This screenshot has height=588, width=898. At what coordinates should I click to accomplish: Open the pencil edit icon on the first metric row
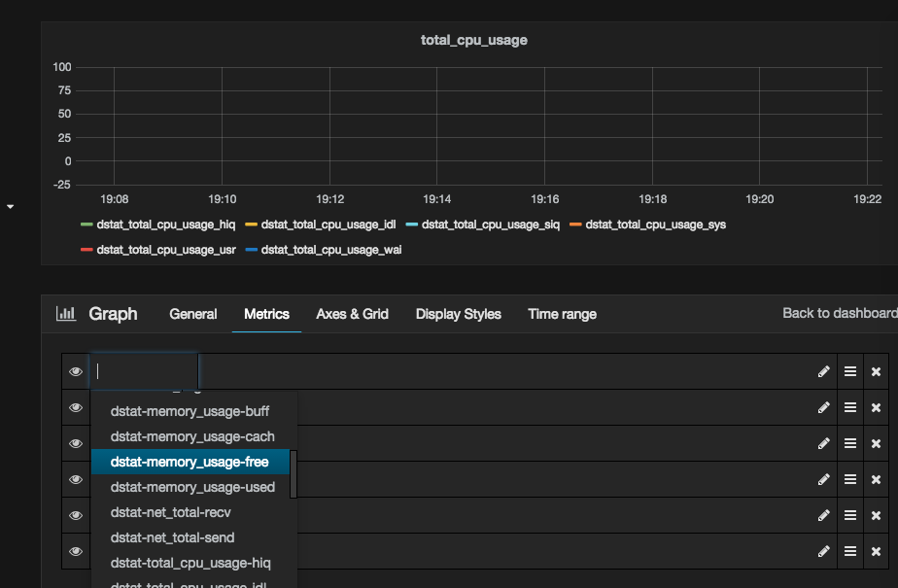[823, 371]
